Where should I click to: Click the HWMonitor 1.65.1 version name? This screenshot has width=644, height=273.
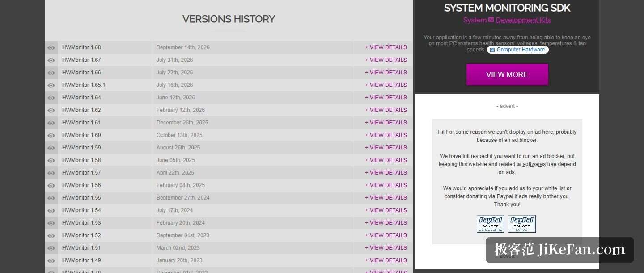(x=84, y=85)
